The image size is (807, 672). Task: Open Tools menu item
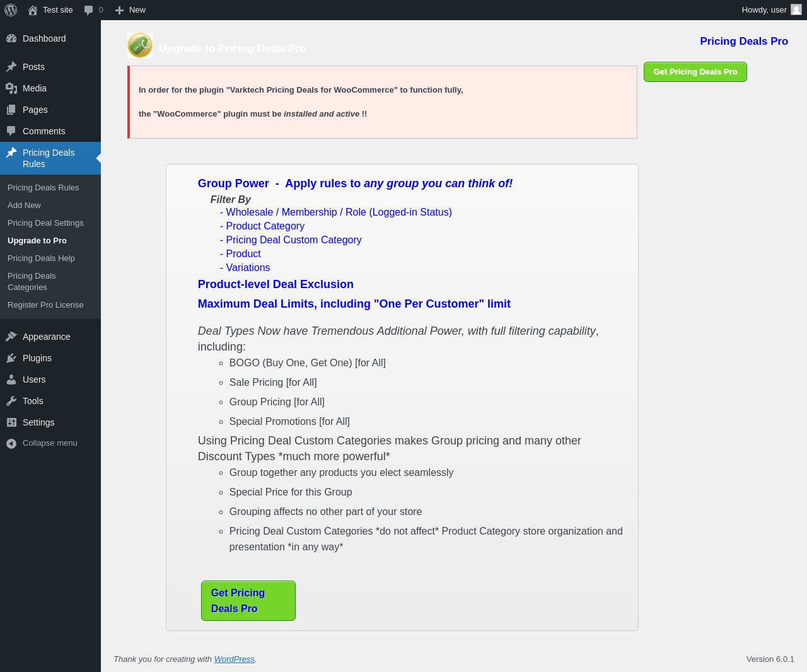coord(50,401)
